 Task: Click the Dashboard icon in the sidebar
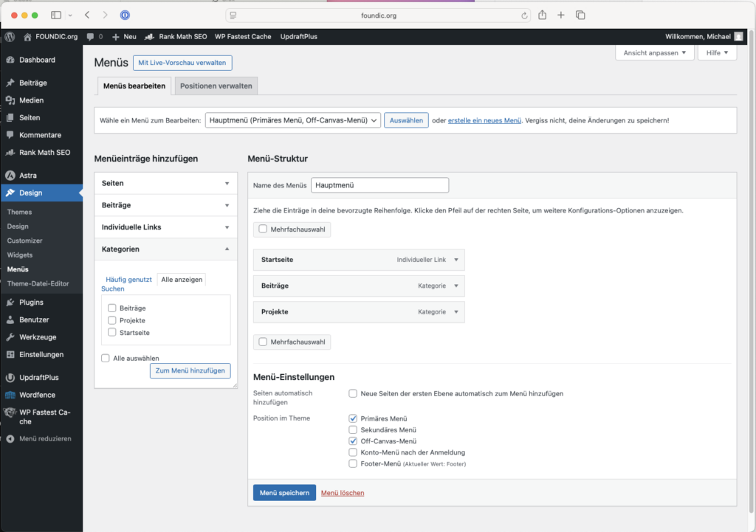tap(10, 60)
